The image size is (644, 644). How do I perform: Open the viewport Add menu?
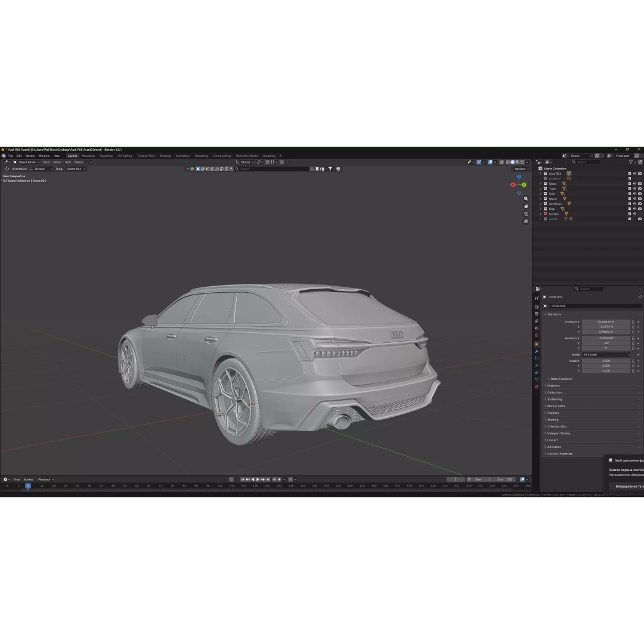[68, 162]
